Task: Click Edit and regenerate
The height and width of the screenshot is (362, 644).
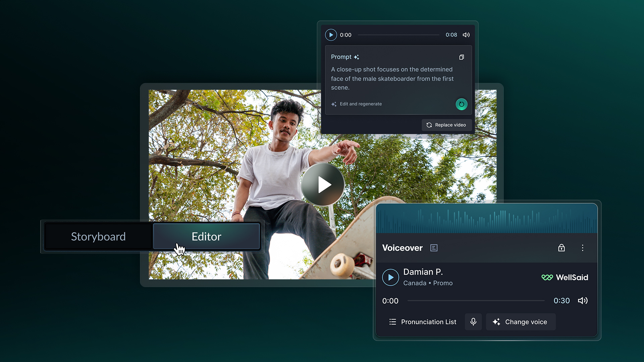Action: click(361, 104)
